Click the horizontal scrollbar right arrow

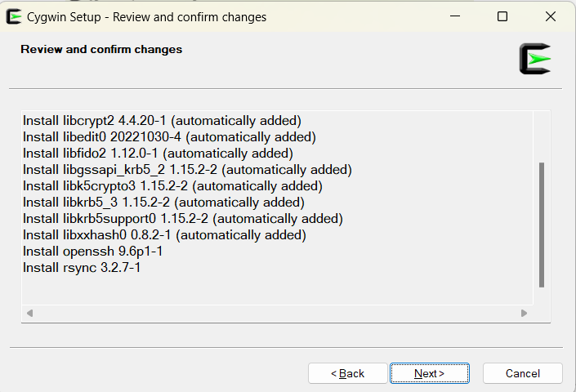(525, 313)
